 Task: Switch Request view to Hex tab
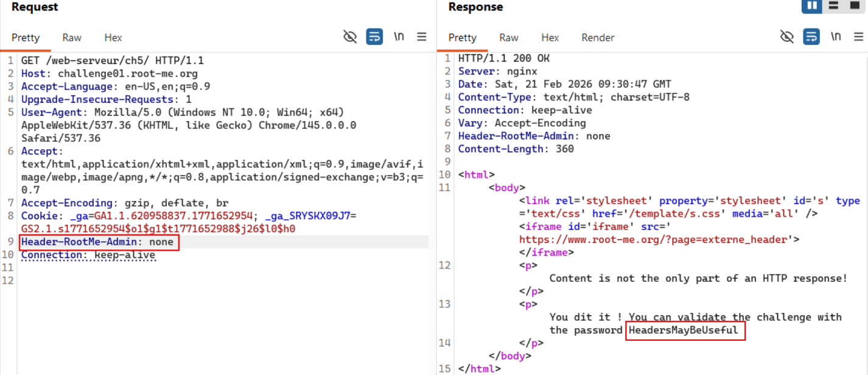coord(113,38)
